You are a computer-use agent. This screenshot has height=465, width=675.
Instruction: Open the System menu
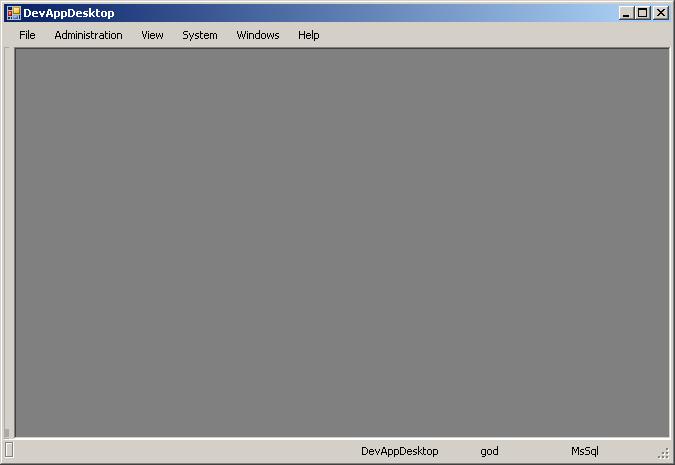[x=200, y=35]
